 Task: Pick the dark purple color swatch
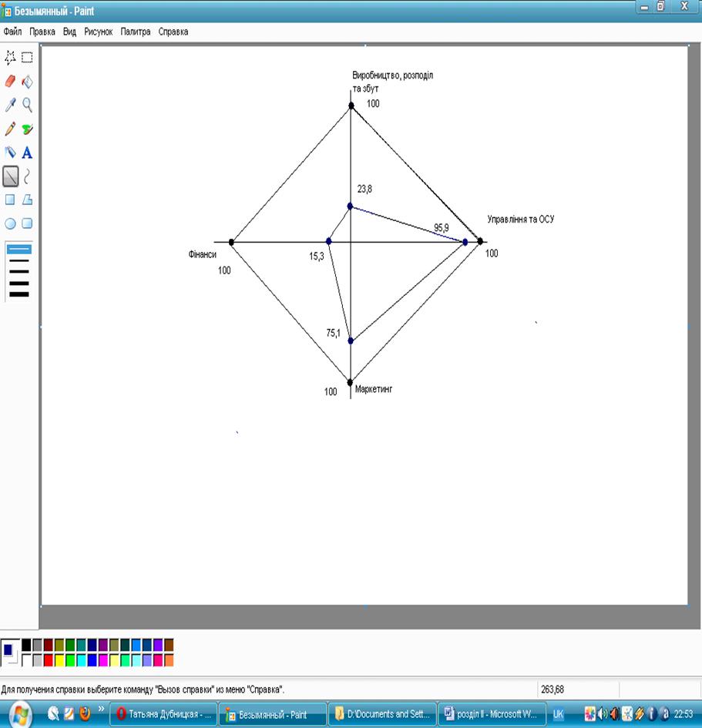(x=103, y=645)
